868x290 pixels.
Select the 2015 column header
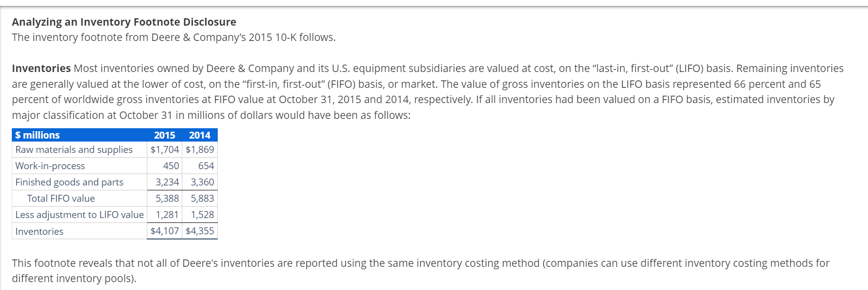pos(165,135)
